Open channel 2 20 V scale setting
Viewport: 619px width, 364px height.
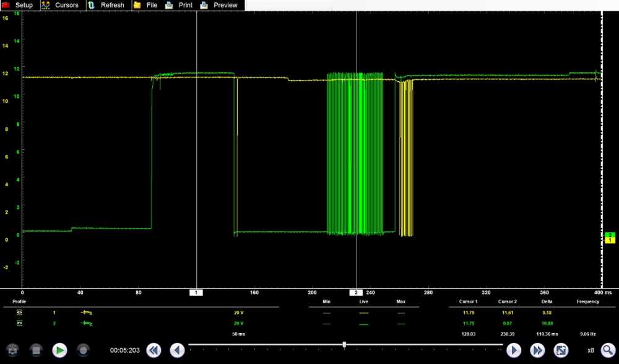pos(237,323)
